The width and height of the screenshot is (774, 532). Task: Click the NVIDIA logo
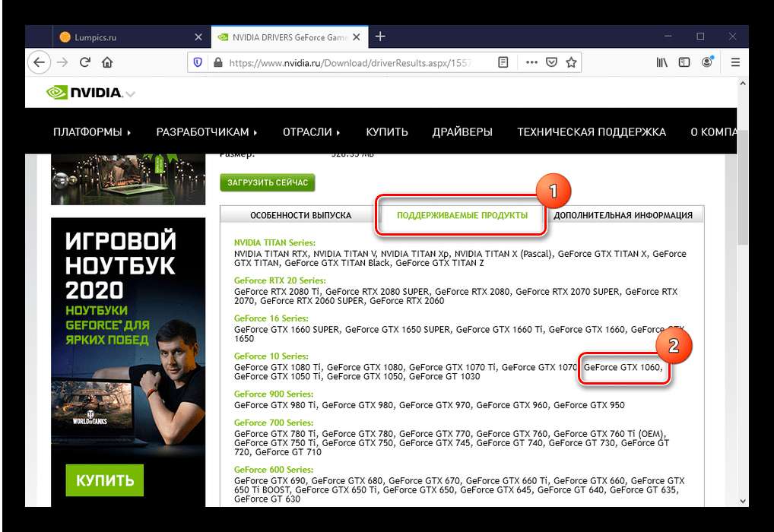(84, 92)
